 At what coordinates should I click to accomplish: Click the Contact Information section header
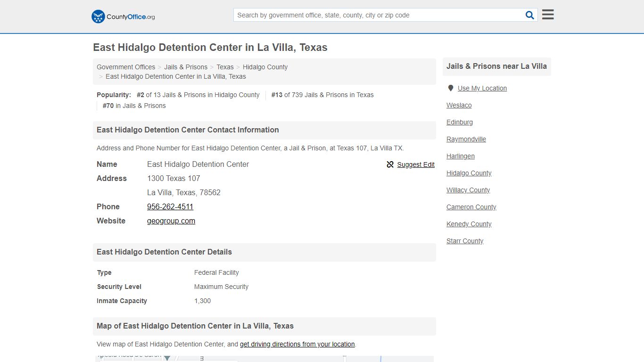click(264, 130)
